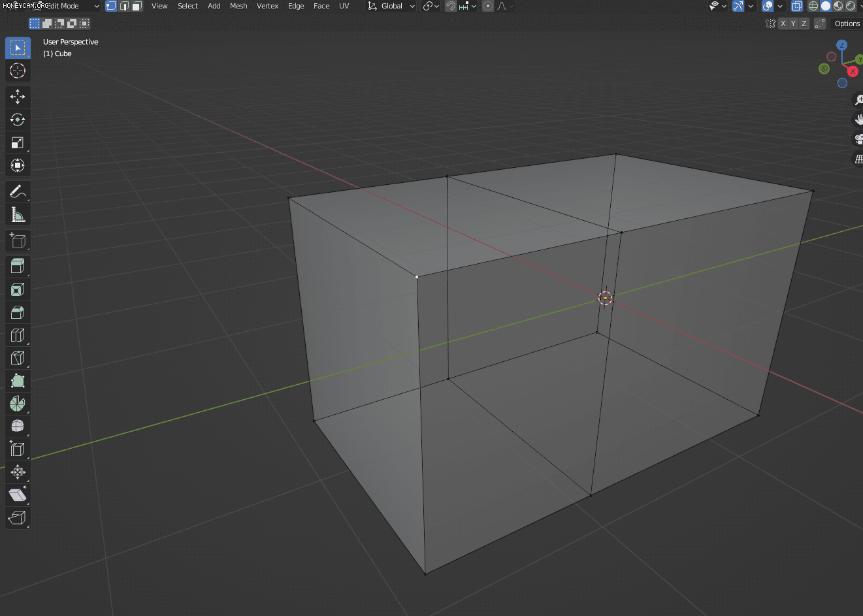Select the Select Box tool
The width and height of the screenshot is (863, 616).
coord(18,48)
